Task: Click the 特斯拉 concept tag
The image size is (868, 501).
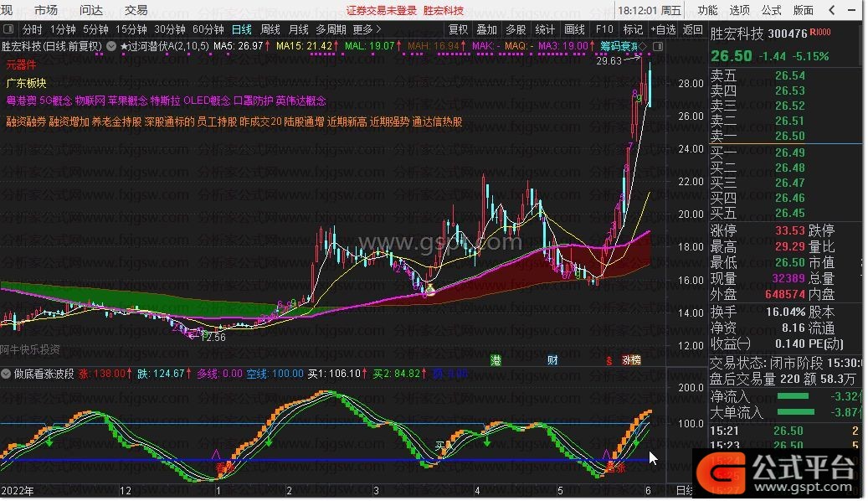Action: (165, 101)
